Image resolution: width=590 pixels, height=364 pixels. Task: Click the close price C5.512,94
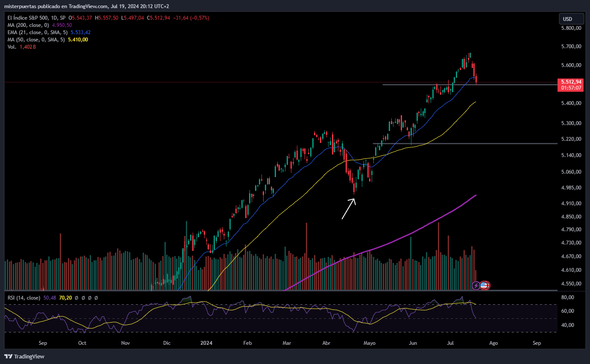[x=159, y=18]
